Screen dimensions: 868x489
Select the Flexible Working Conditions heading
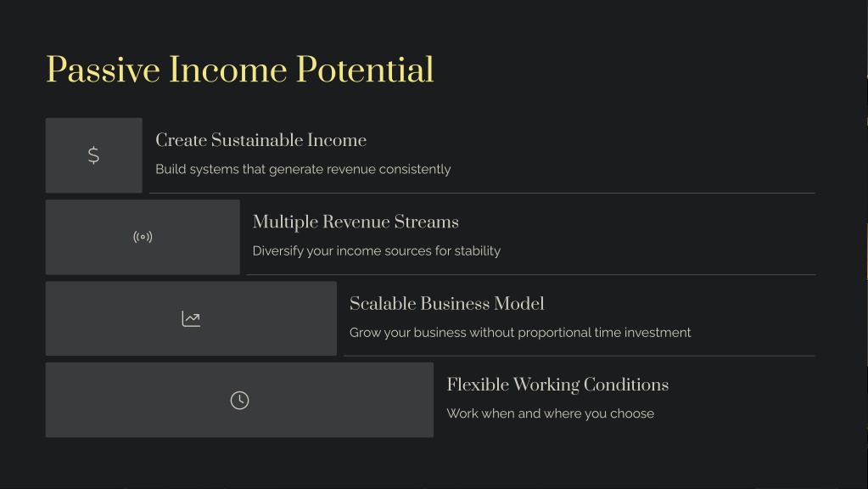point(557,385)
